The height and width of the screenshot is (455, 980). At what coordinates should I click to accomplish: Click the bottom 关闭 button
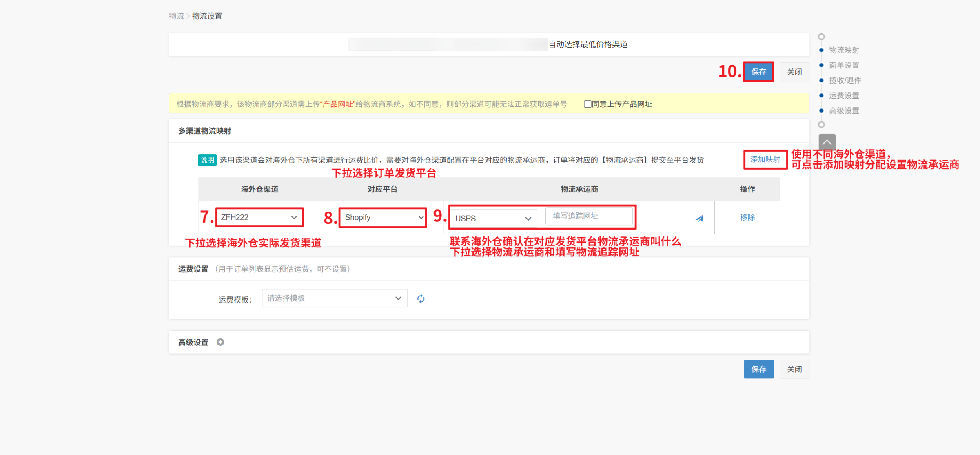click(794, 369)
